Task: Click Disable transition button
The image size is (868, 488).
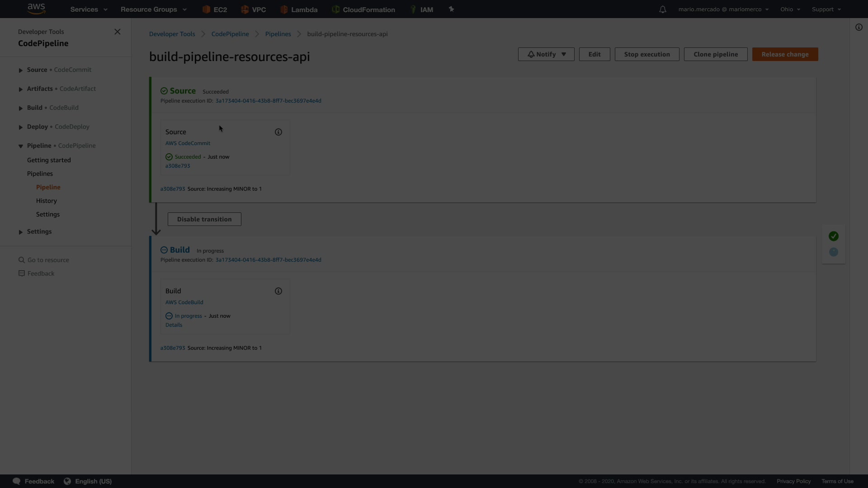Action: [x=204, y=219]
